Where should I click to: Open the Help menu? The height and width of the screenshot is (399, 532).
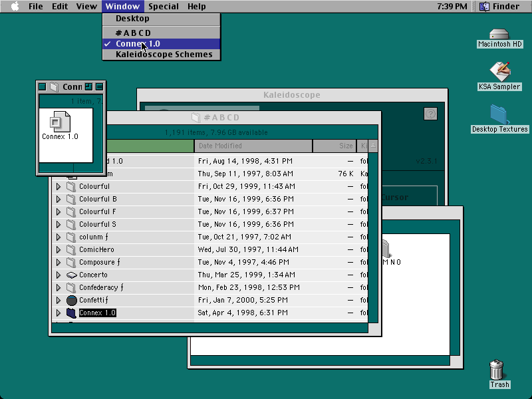pyautogui.click(x=196, y=6)
